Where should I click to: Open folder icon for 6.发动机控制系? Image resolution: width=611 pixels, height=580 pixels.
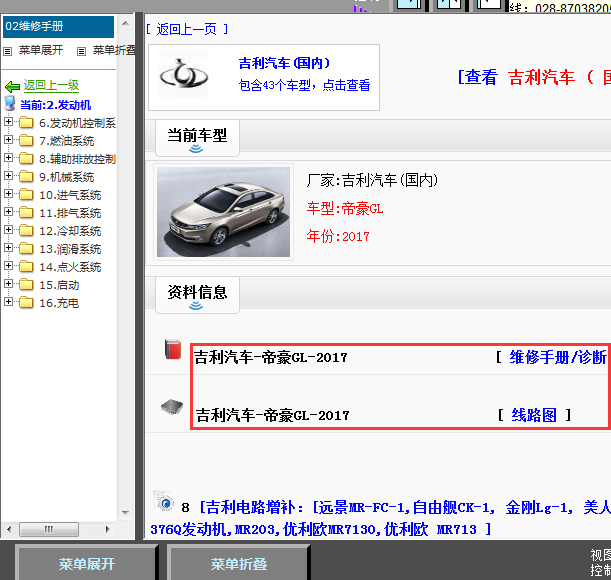click(x=26, y=123)
